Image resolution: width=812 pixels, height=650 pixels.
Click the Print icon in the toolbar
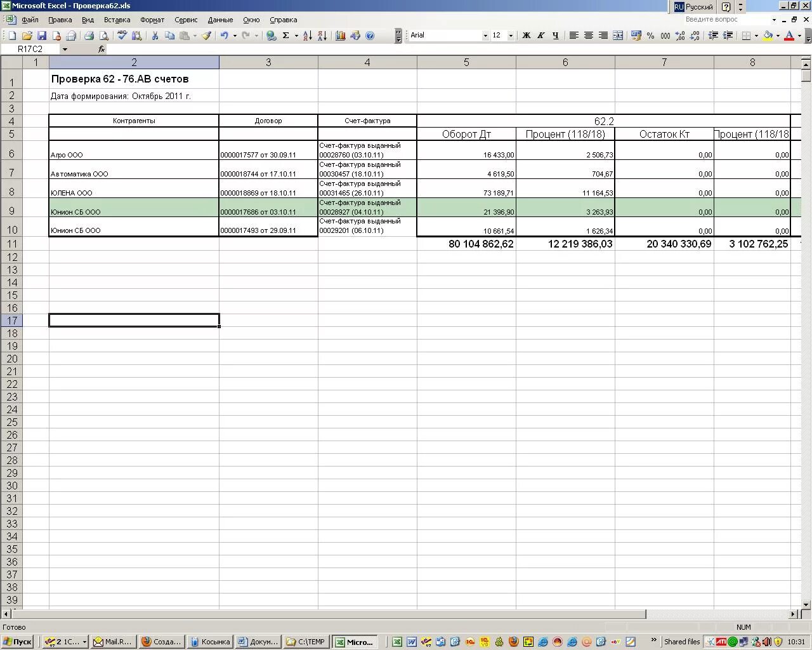[x=89, y=36]
